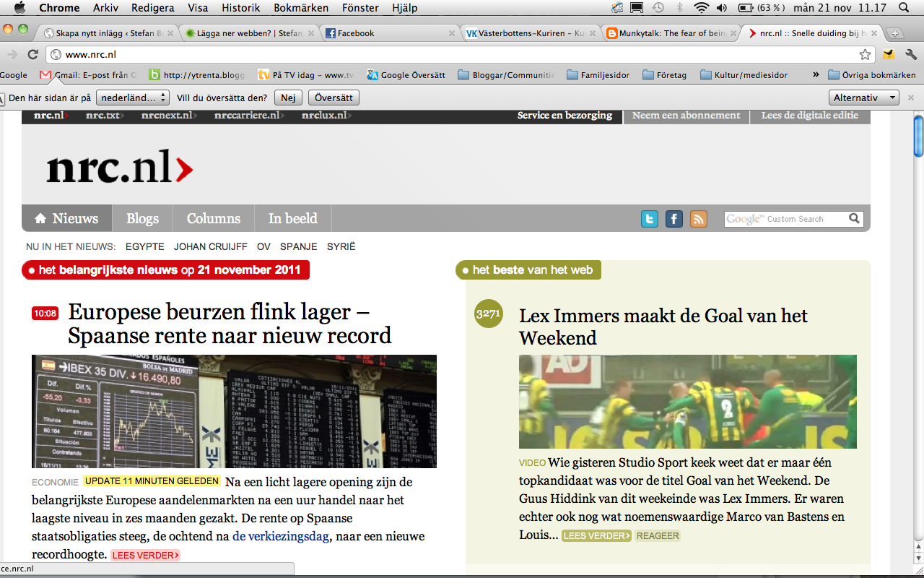Click the address bar showing www.nrc.nl
Image resolution: width=924 pixels, height=578 pixels.
459,54
